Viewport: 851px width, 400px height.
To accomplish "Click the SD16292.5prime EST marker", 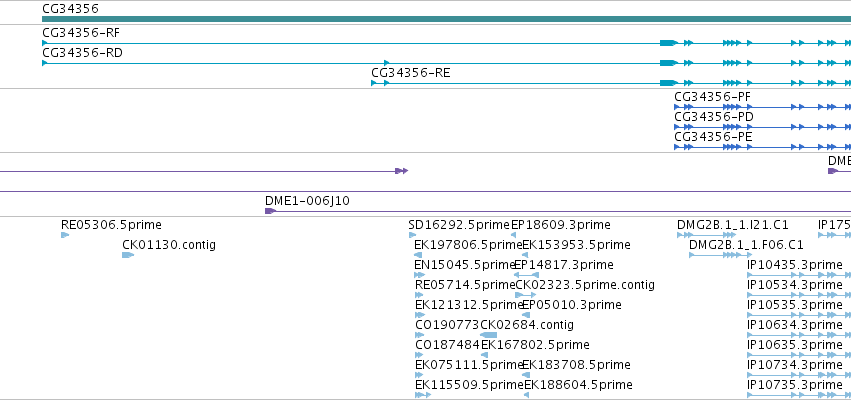I will (x=412, y=235).
